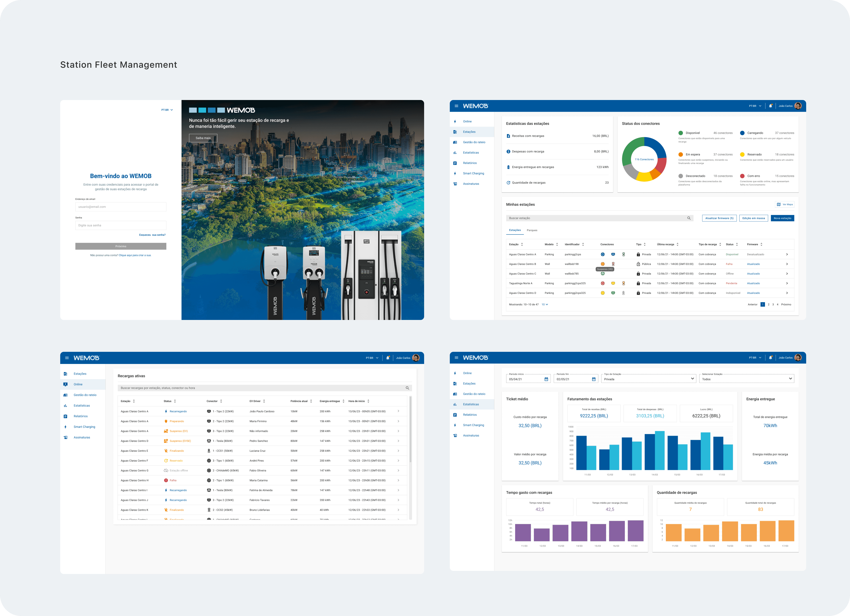Open the Tipo de Estação dropdown
Screen dimensions: 850x616
click(692, 379)
